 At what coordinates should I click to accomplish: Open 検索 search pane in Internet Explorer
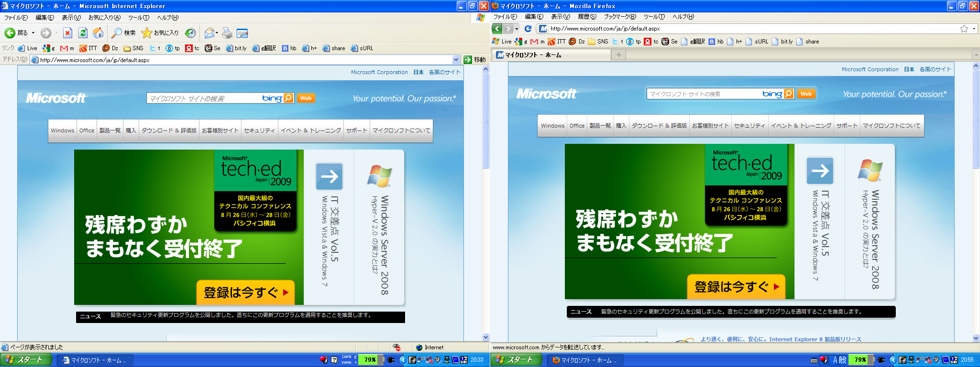coord(123,33)
